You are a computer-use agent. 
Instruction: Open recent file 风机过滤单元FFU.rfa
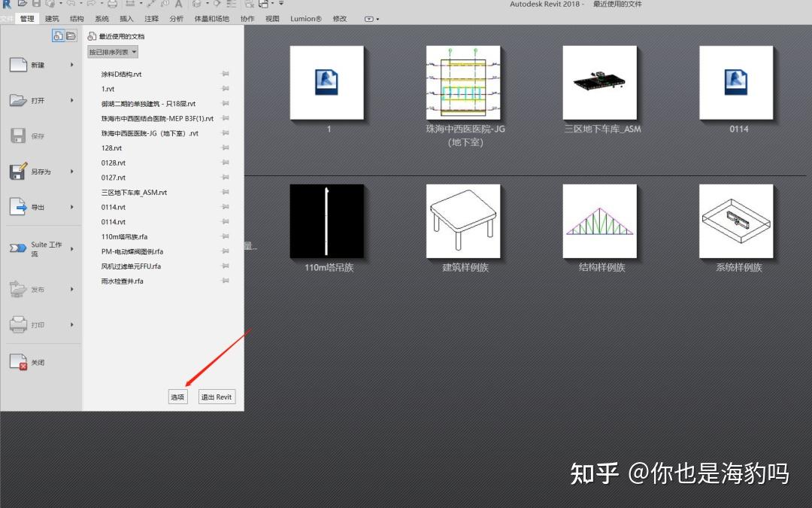[131, 266]
